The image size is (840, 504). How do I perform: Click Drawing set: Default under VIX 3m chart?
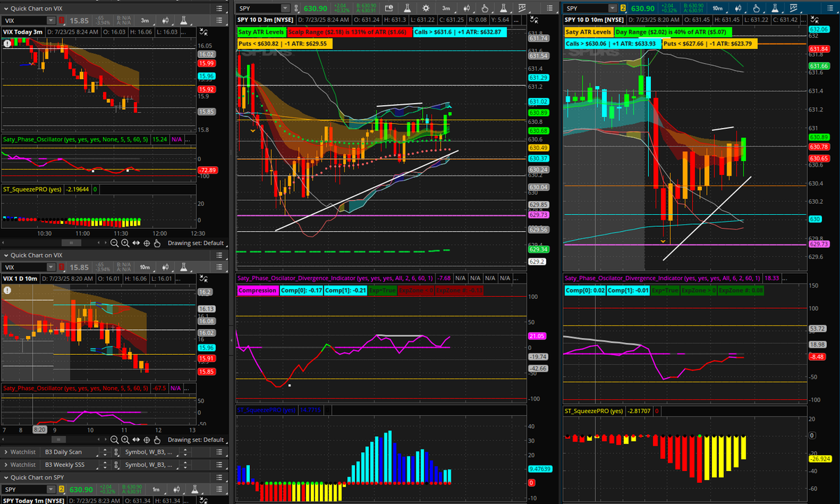pyautogui.click(x=196, y=243)
